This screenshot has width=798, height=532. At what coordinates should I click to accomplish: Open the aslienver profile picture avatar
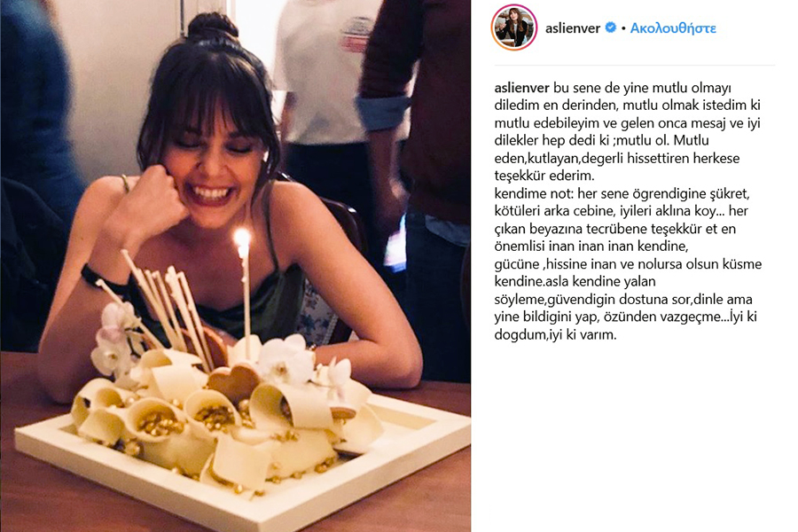click(514, 27)
